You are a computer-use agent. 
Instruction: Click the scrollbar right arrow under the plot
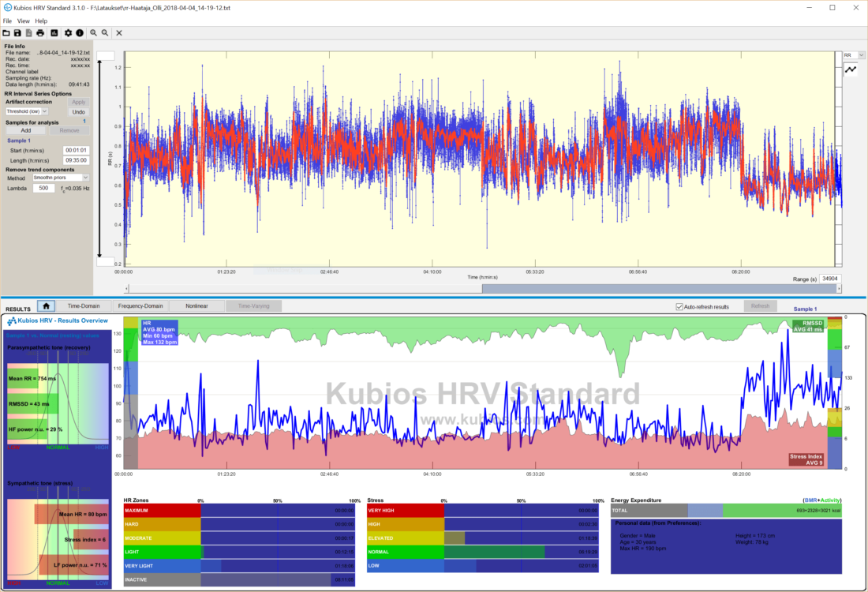click(840, 289)
